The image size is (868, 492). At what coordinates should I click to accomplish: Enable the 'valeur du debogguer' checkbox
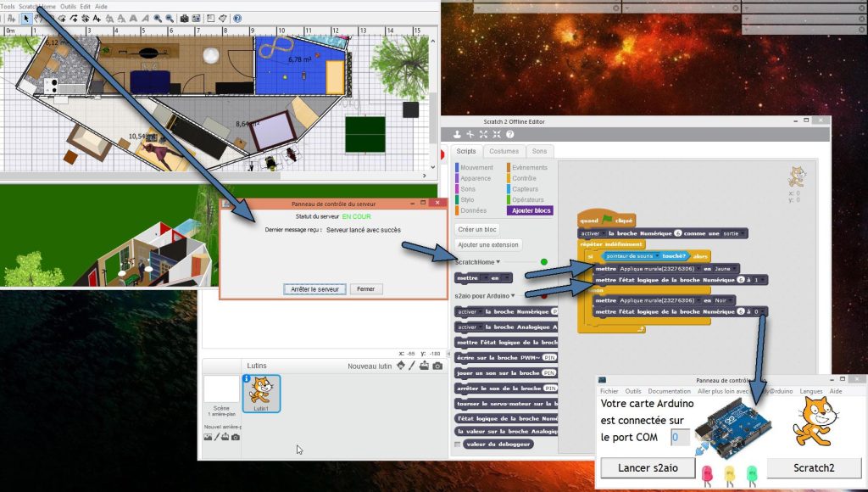click(459, 444)
